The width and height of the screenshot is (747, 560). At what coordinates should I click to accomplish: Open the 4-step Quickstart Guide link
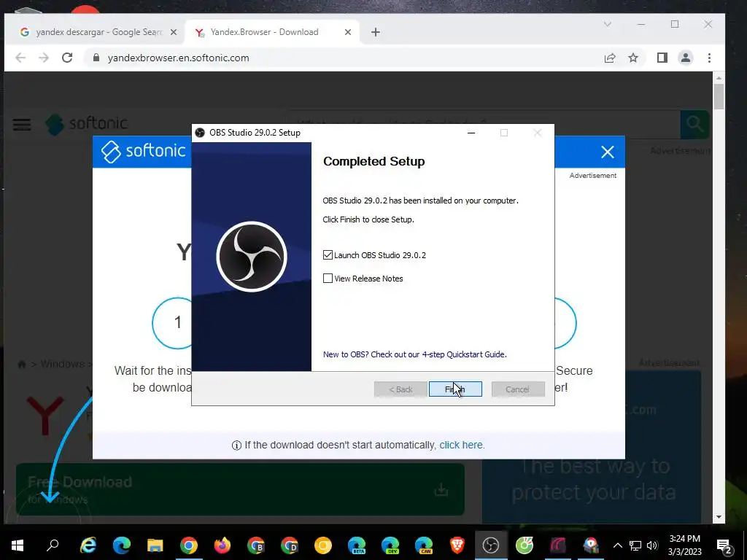click(x=414, y=354)
